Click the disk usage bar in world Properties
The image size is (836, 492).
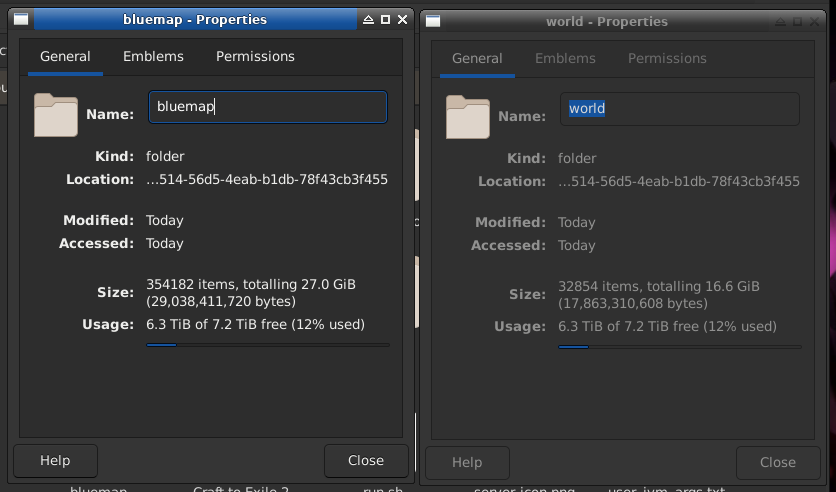(680, 348)
